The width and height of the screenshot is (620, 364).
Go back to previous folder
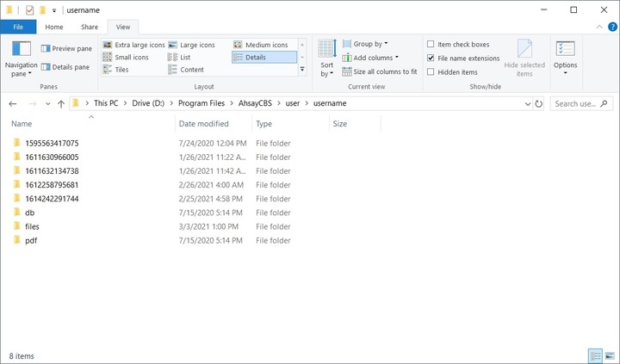click(x=13, y=103)
